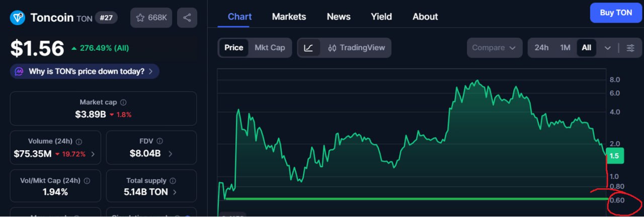Open chart settings sliders icon

(x=630, y=48)
